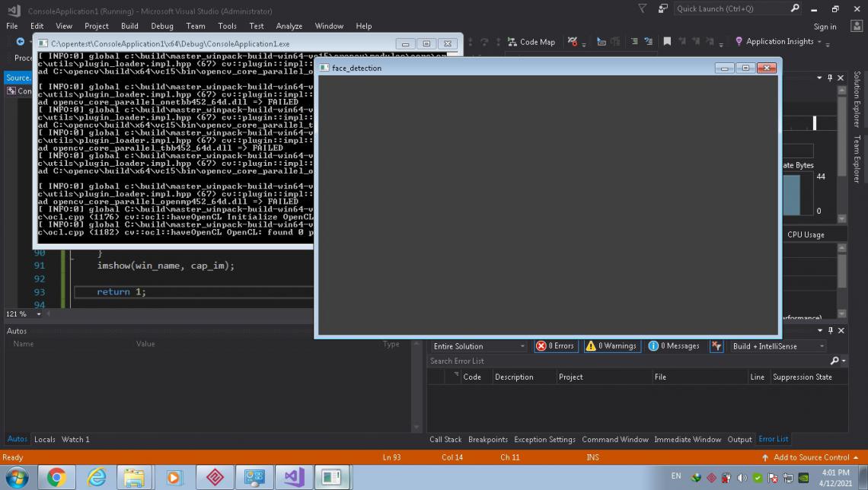The width and height of the screenshot is (868, 490).
Task: Open the Build + IntelliSense dropdown
Action: pyautogui.click(x=778, y=346)
